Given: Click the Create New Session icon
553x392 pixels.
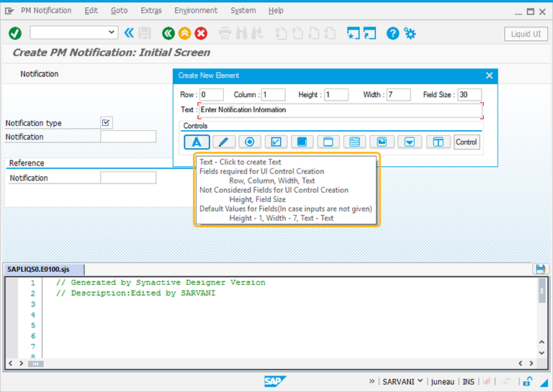Looking at the screenshot, I should [354, 34].
